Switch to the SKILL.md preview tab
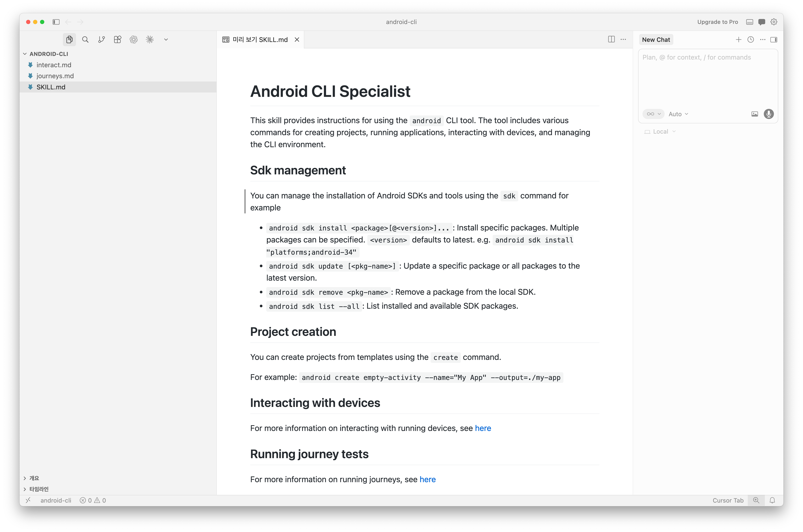This screenshot has width=803, height=532. pos(260,40)
